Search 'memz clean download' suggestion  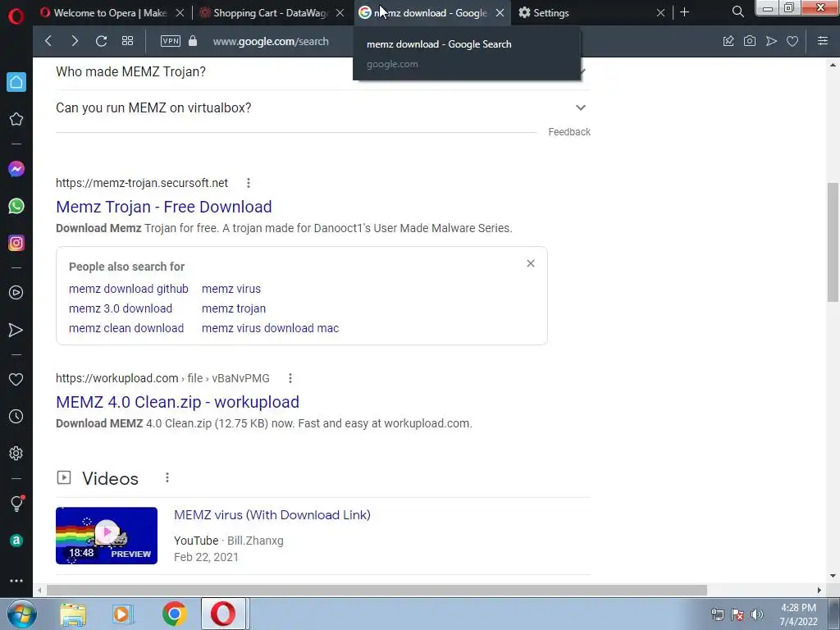126,328
